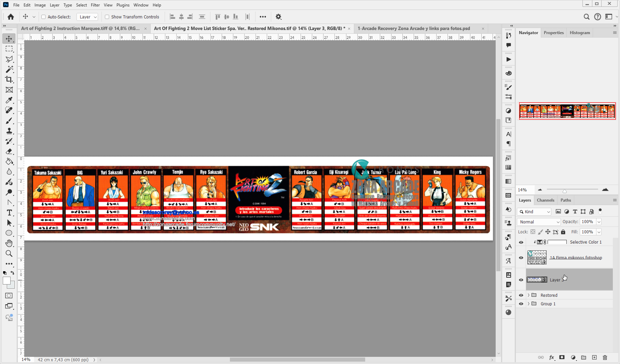620x364 pixels.
Task: Enable Show Transform Controls checkbox
Action: point(107,17)
